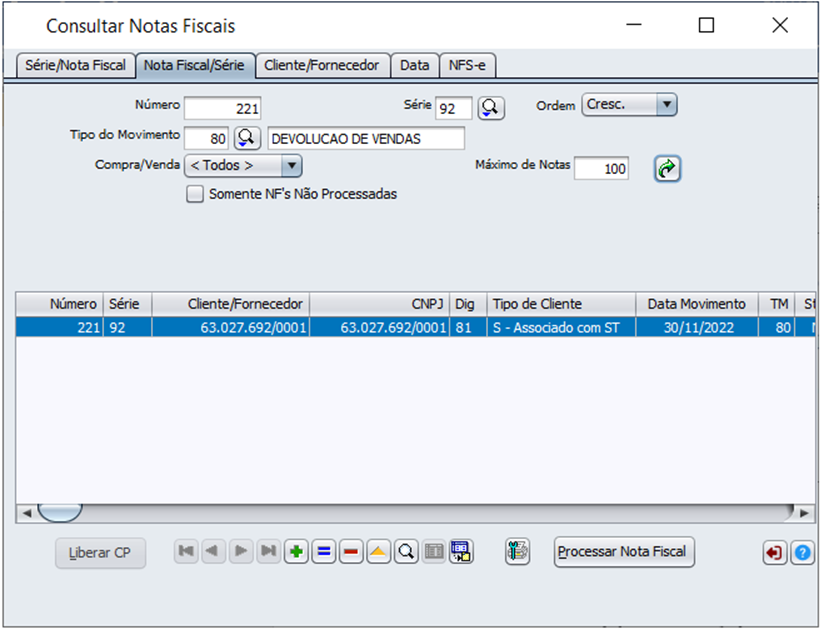
Task: Go to previous record navigation icon
Action: tap(213, 551)
